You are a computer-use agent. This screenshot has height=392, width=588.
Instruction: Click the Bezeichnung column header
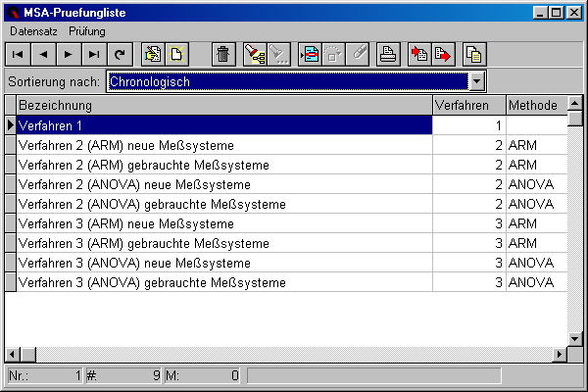223,105
